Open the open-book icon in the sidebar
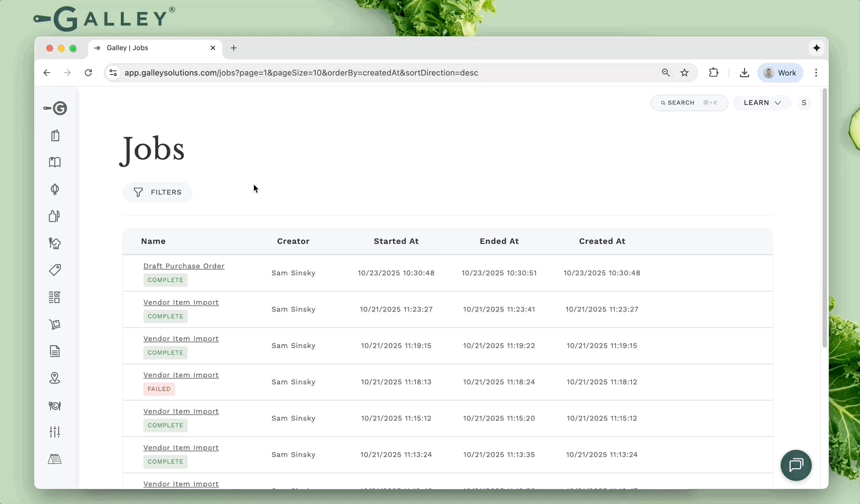Screen dimensions: 860x504 [55, 163]
